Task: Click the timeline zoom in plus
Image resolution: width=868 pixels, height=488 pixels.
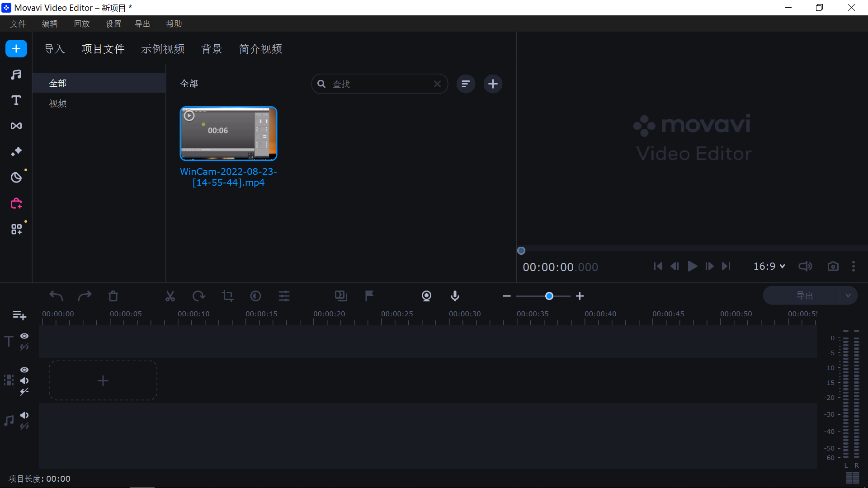Action: point(580,296)
